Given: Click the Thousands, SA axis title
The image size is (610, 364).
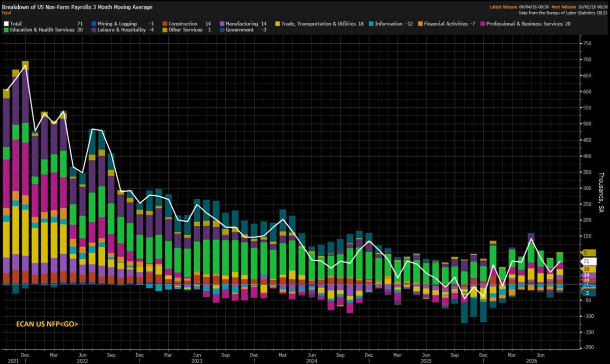Looking at the screenshot, I should [x=601, y=192].
